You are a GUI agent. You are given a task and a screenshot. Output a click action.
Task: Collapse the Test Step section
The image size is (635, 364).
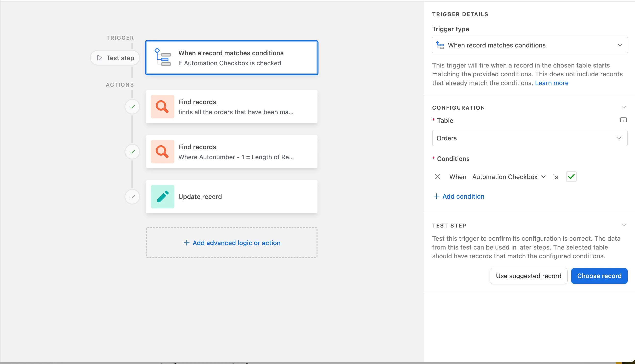point(623,225)
